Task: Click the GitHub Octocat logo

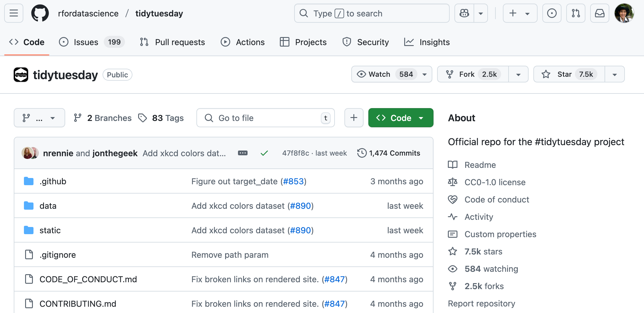Action: pyautogui.click(x=40, y=13)
